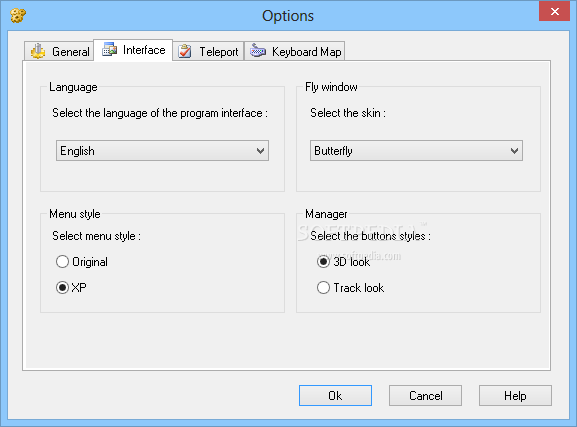Click the Keyboard Map tab keyboard icon
The height and width of the screenshot is (427, 577).
258,50
